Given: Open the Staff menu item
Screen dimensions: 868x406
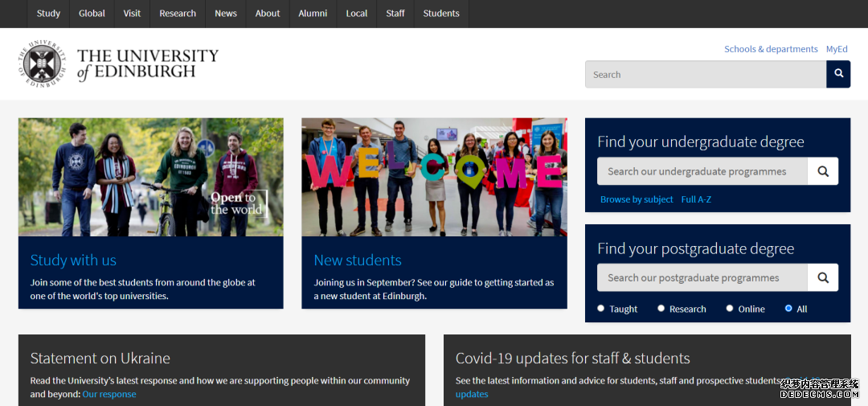Looking at the screenshot, I should 395,14.
